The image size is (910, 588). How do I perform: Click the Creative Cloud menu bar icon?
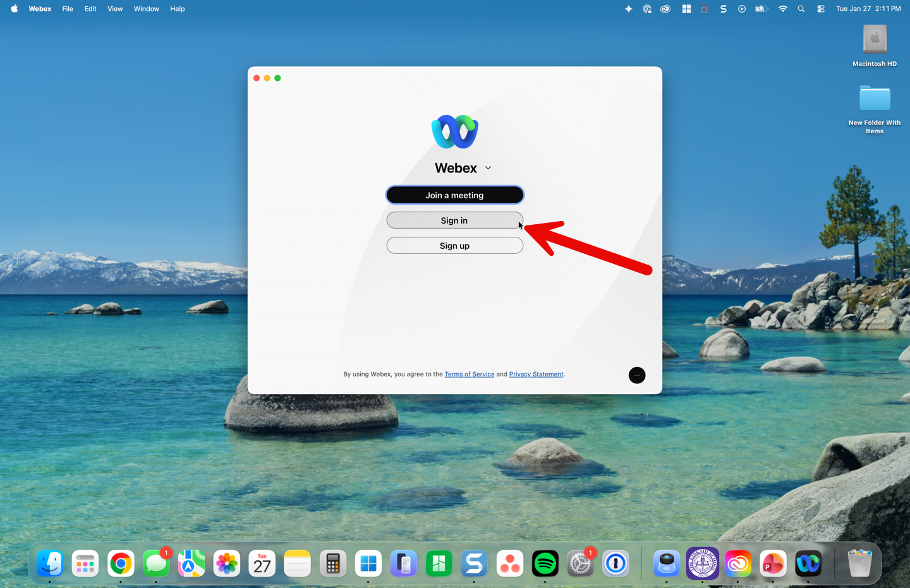coord(665,9)
